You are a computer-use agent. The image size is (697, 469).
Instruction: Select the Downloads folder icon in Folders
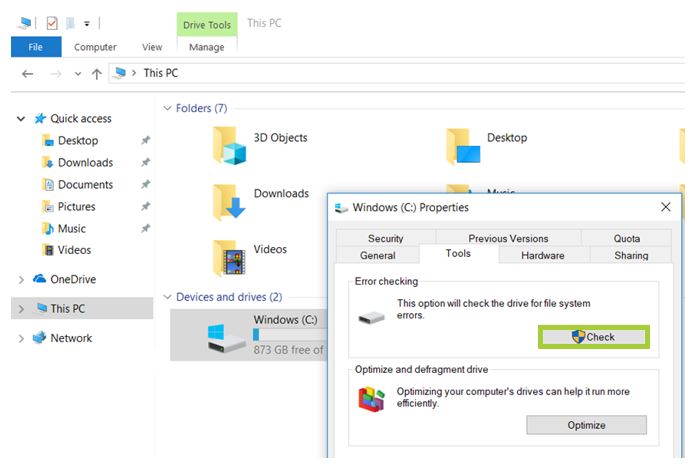point(229,202)
